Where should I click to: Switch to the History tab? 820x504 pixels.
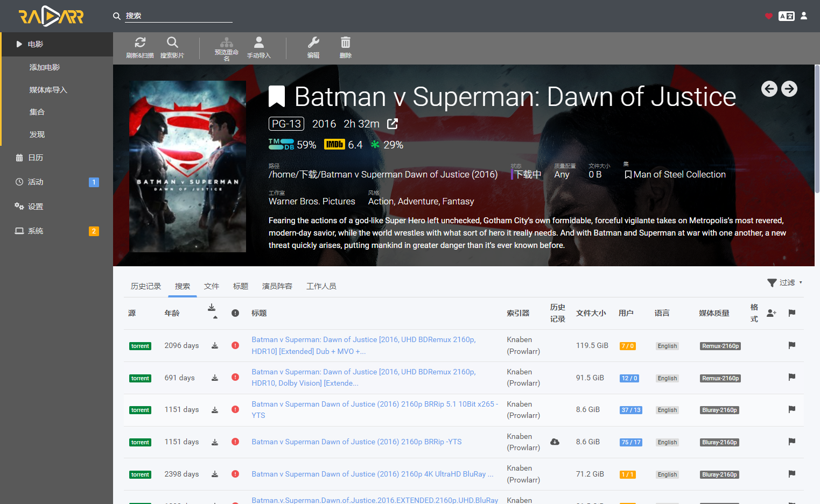coord(146,286)
